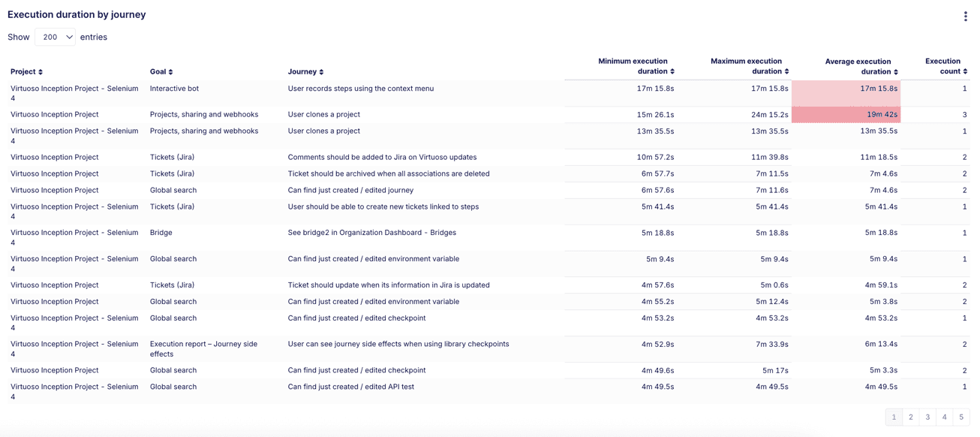Viewport: 980px width, 437px height.
Task: Jump to page 5
Action: click(x=960, y=417)
